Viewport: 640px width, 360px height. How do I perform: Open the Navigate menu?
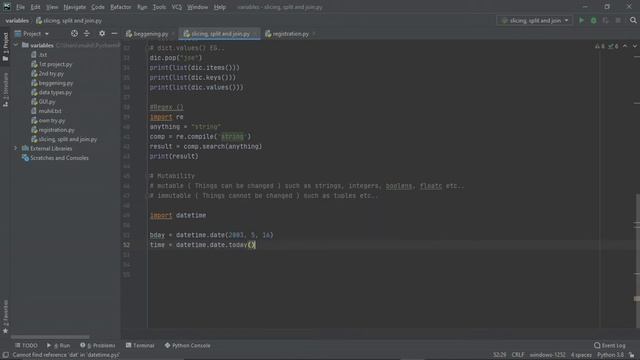[75, 7]
